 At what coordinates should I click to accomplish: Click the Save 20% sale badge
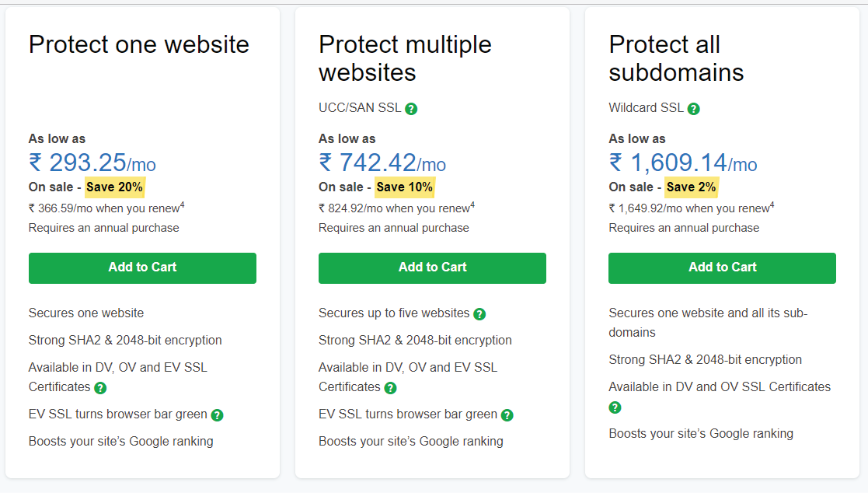[x=114, y=187]
